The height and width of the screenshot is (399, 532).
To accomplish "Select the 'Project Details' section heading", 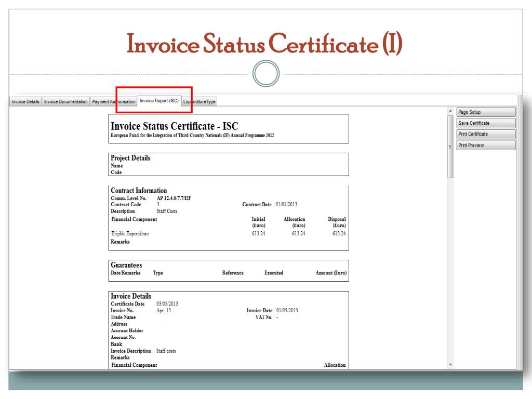I will coord(130,158).
